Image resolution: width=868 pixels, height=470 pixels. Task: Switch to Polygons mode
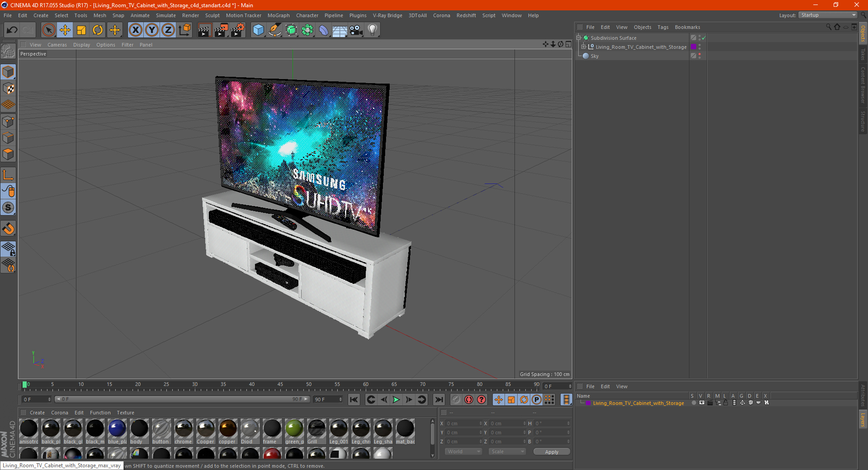(x=8, y=154)
